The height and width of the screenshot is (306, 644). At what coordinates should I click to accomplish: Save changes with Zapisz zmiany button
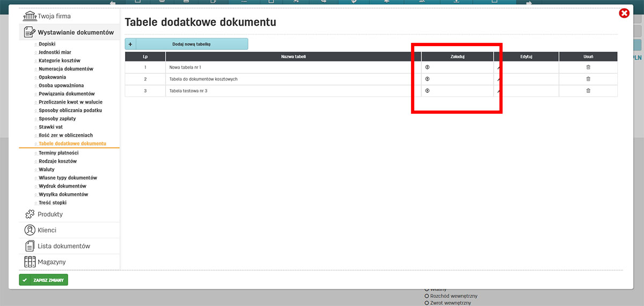(x=43, y=280)
